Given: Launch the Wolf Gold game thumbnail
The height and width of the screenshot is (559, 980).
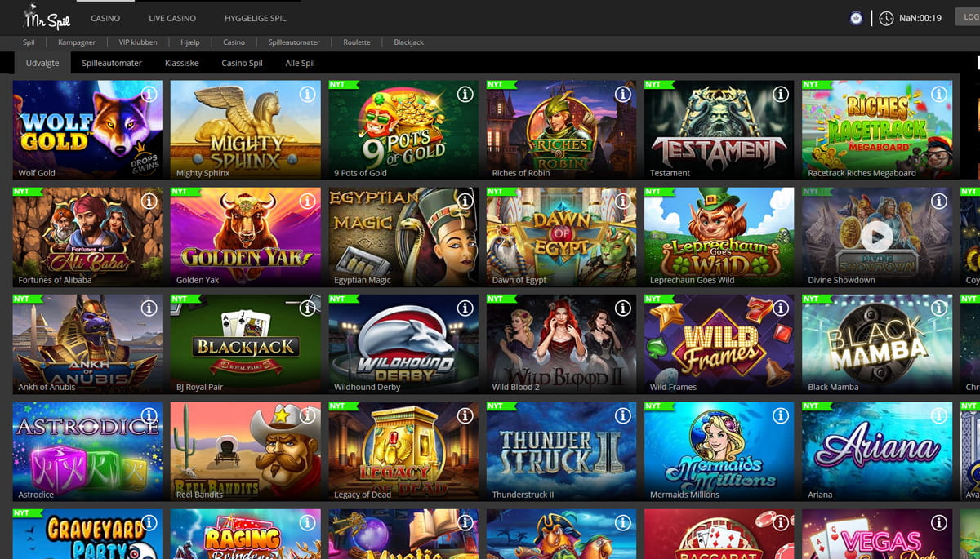Looking at the screenshot, I should [87, 130].
